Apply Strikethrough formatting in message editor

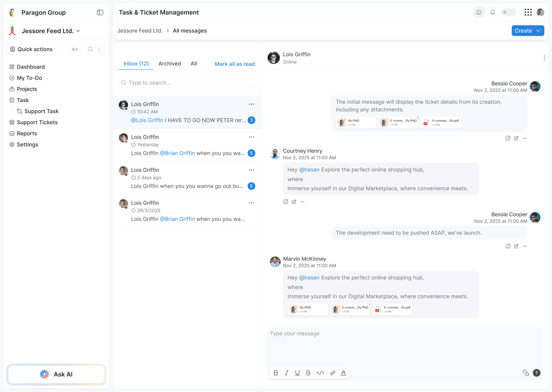click(308, 373)
